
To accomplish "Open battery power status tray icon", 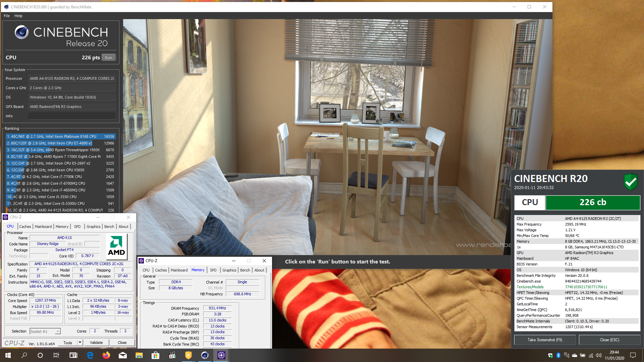I will 583,355.
